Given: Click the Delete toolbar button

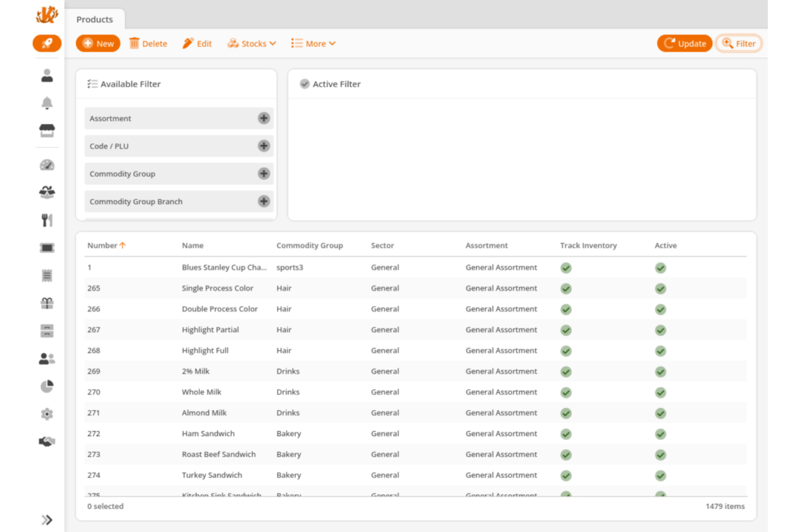Looking at the screenshot, I should 148,44.
